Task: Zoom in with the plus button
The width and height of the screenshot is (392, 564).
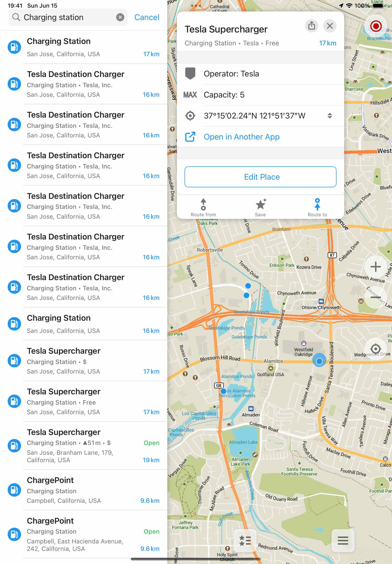Action: tap(375, 267)
